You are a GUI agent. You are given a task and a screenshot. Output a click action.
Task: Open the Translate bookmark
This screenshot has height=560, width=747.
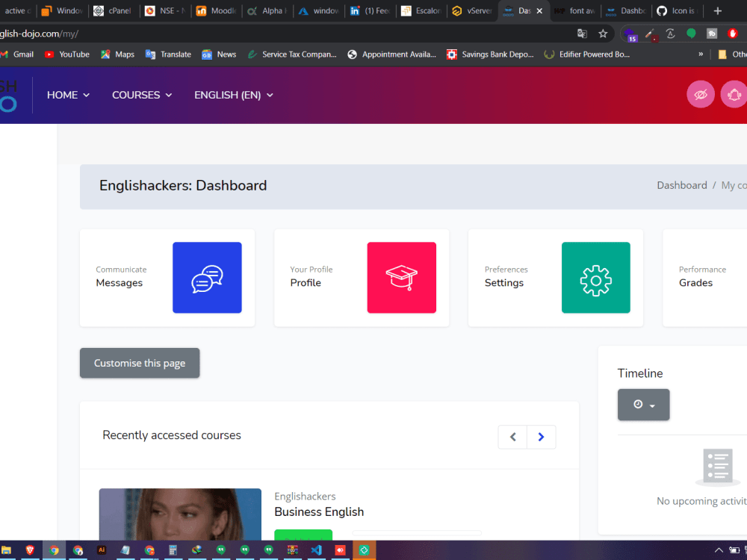pos(168,55)
